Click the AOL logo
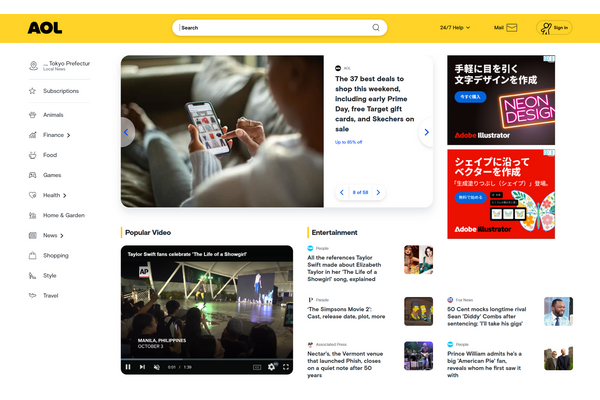Viewport: 600px width, 400px height. pyautogui.click(x=45, y=28)
